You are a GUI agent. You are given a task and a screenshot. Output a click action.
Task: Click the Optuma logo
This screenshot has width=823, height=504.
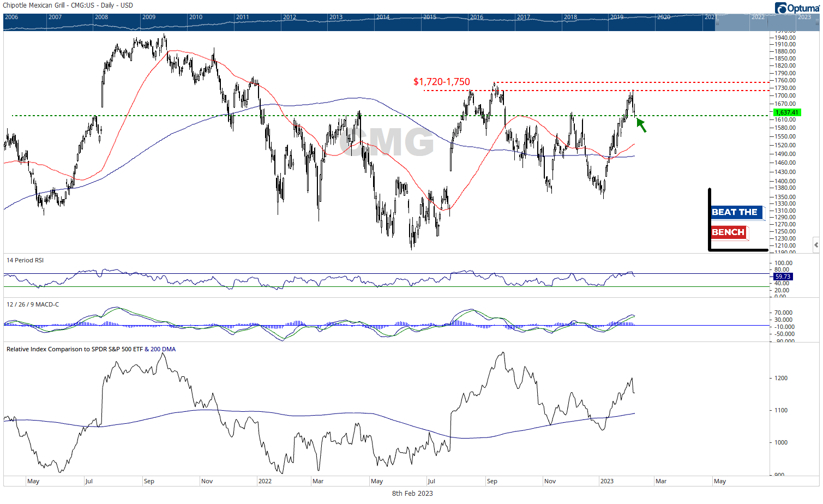click(x=797, y=8)
